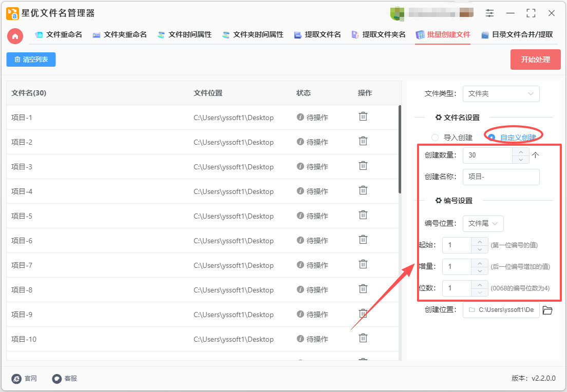Viewport: 567px width, 392px height.
Task: Expand the 编号位置 dropdown
Action: [483, 223]
